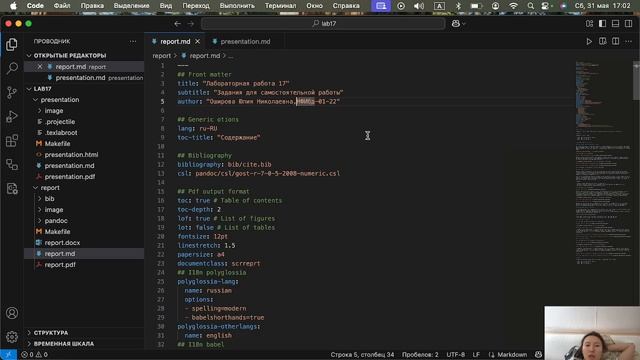
Task: Click the remote window status bar icon
Action: tap(8, 354)
